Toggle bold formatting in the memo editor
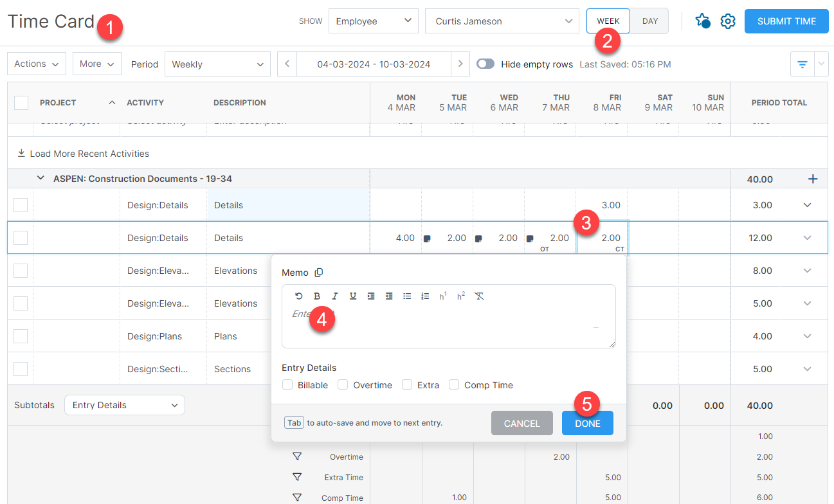 317,296
